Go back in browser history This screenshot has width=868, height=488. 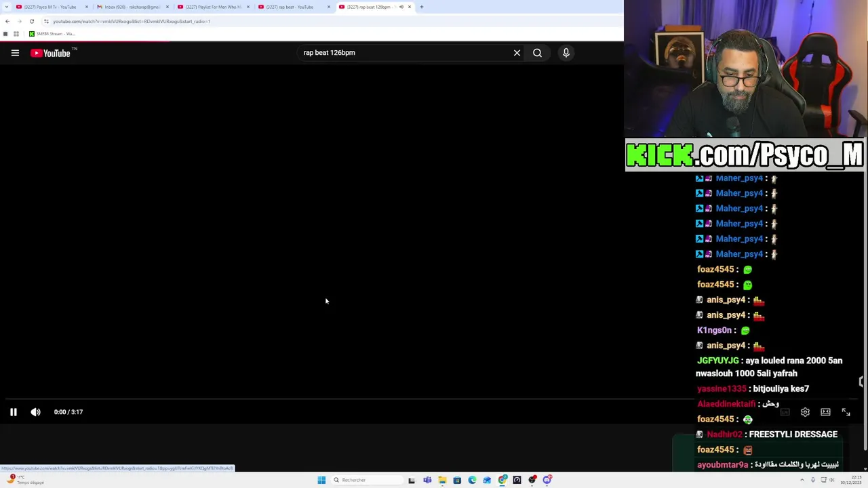[7, 21]
